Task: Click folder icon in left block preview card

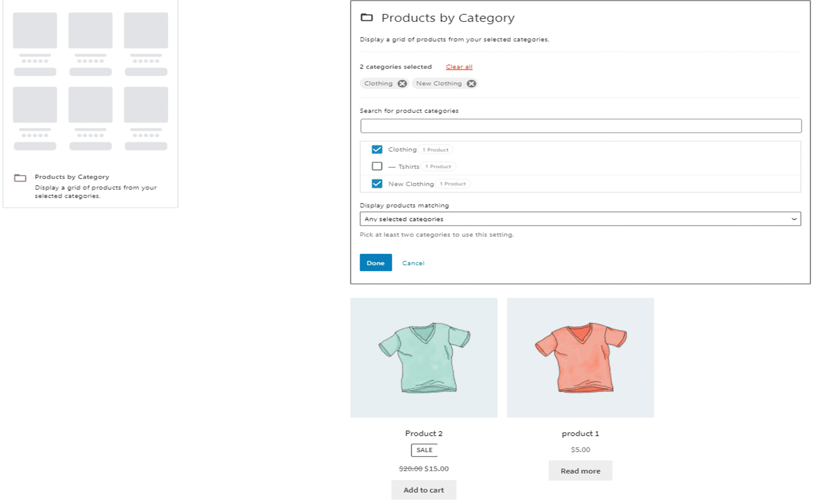Action: point(20,178)
